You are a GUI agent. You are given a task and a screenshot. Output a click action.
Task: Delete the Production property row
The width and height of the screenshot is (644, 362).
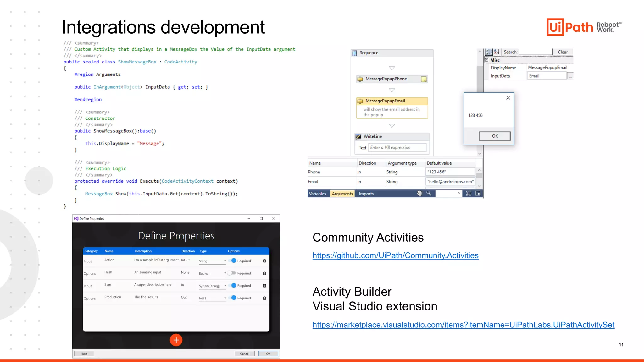pos(264,298)
